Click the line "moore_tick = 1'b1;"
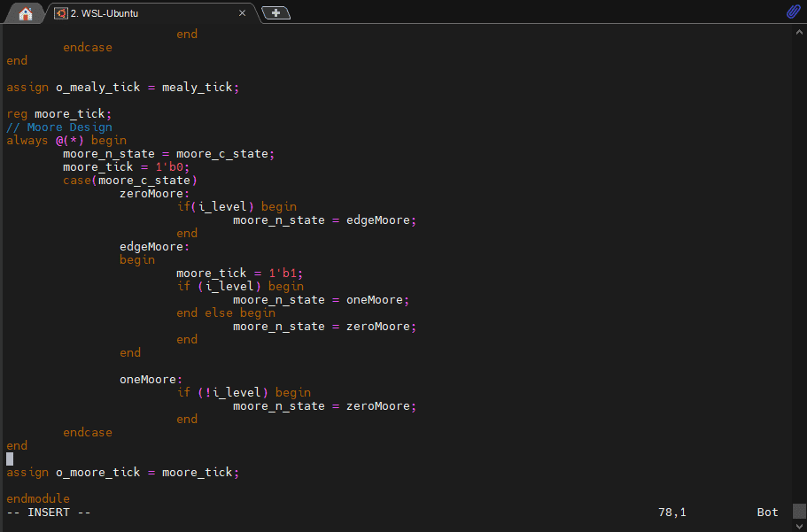 240,274
